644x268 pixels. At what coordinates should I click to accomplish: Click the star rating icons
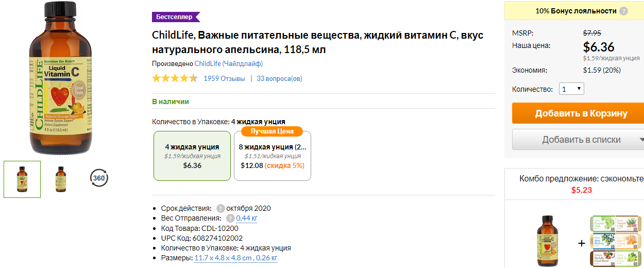(x=175, y=78)
